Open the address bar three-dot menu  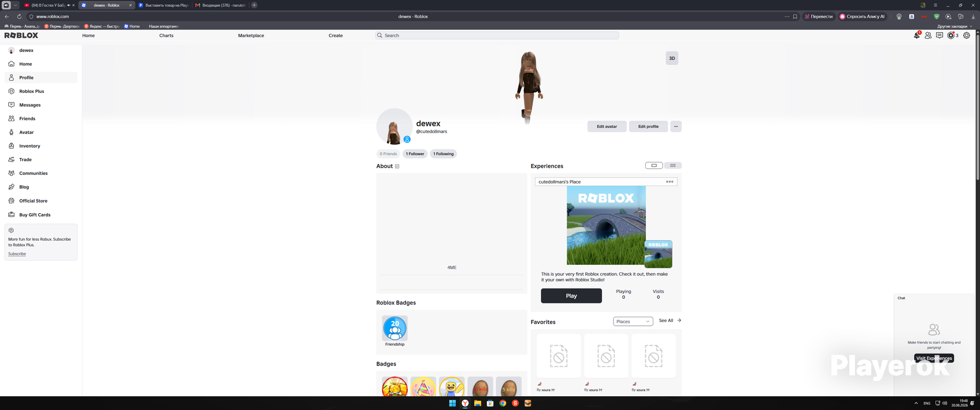pos(787,16)
